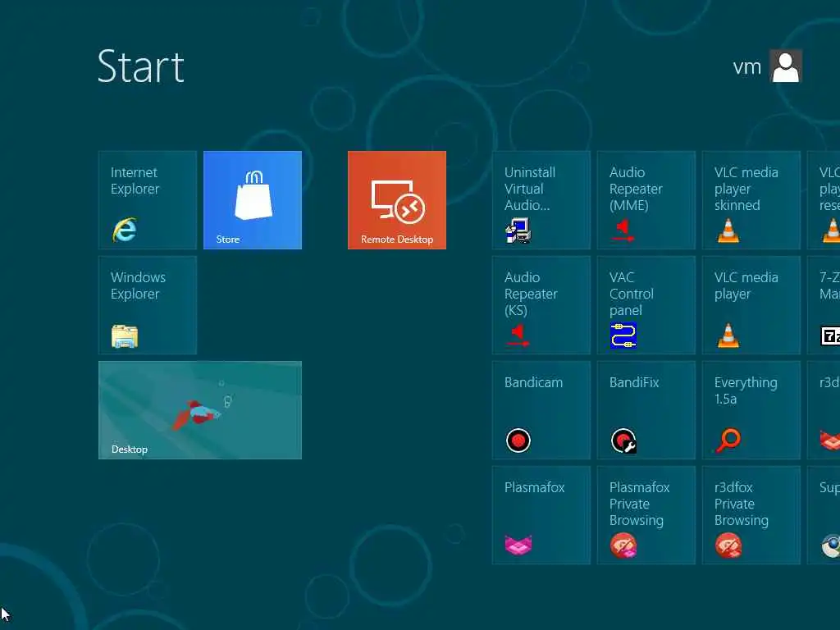Image resolution: width=840 pixels, height=630 pixels.
Task: Launch the Store tile
Action: [253, 200]
